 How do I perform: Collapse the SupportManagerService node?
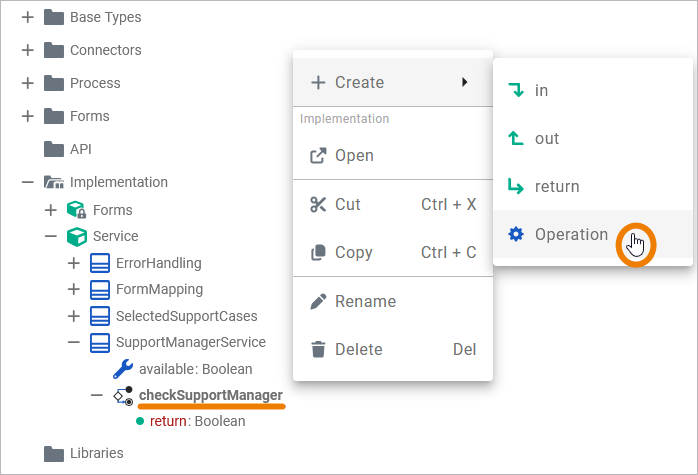click(x=73, y=342)
